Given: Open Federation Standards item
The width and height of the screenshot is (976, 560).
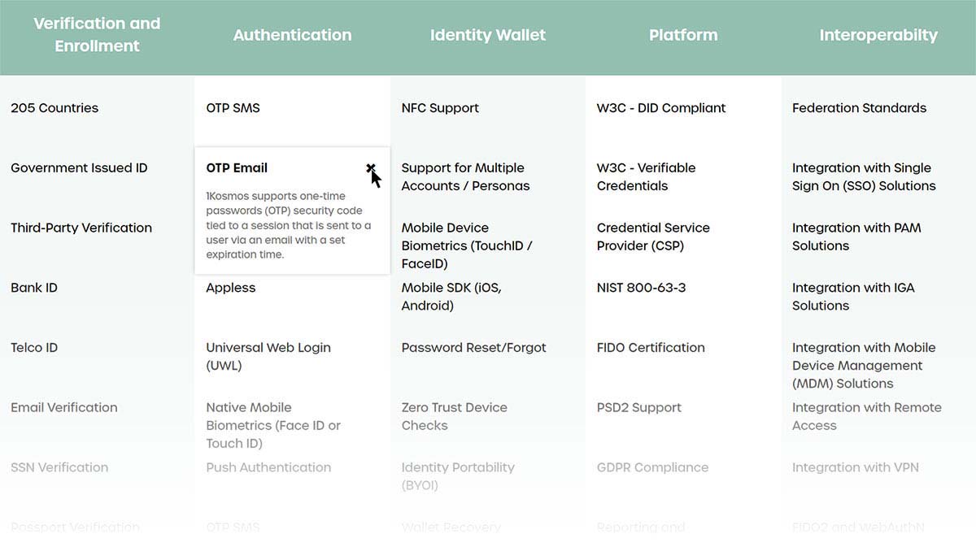Looking at the screenshot, I should [859, 108].
